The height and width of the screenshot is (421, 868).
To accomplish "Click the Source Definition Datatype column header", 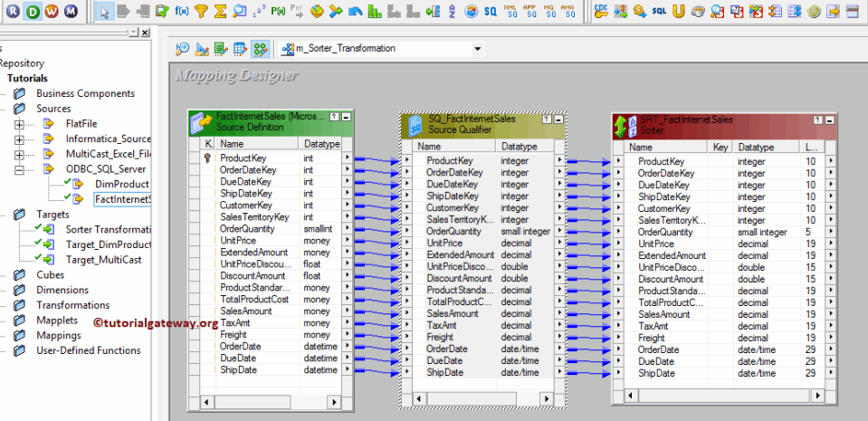I will tap(320, 144).
